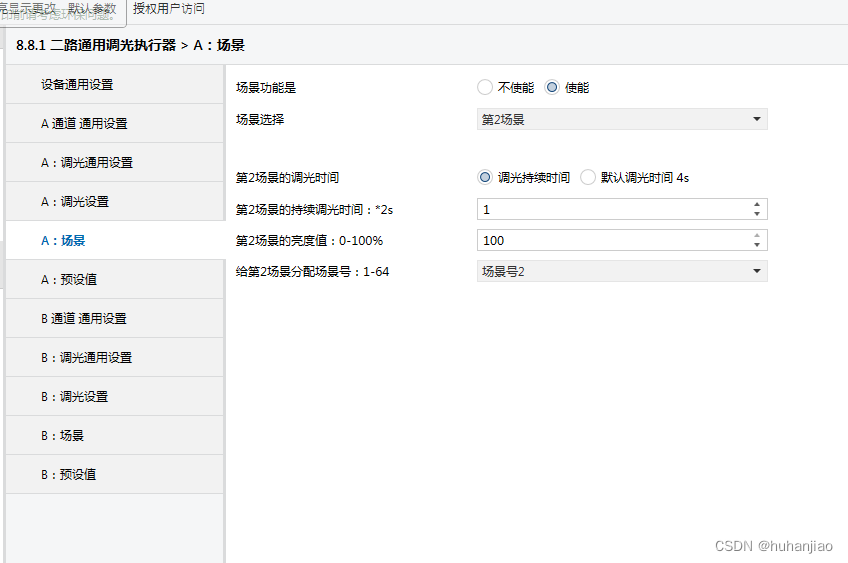Select the A：预设值 tab
Viewport: 848px width, 563px height.
[x=114, y=280]
